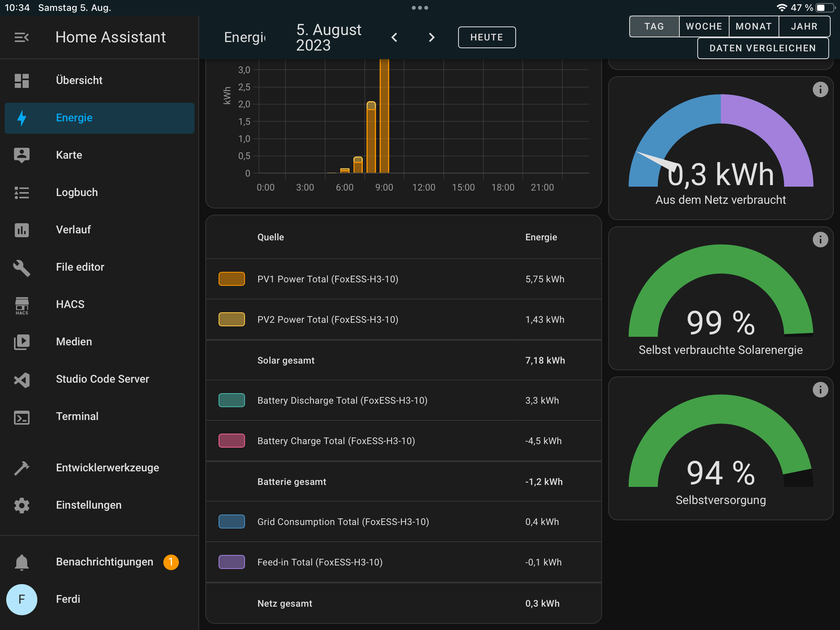Open the HACS panel icon
Viewport: 840px width, 630px height.
tap(22, 305)
